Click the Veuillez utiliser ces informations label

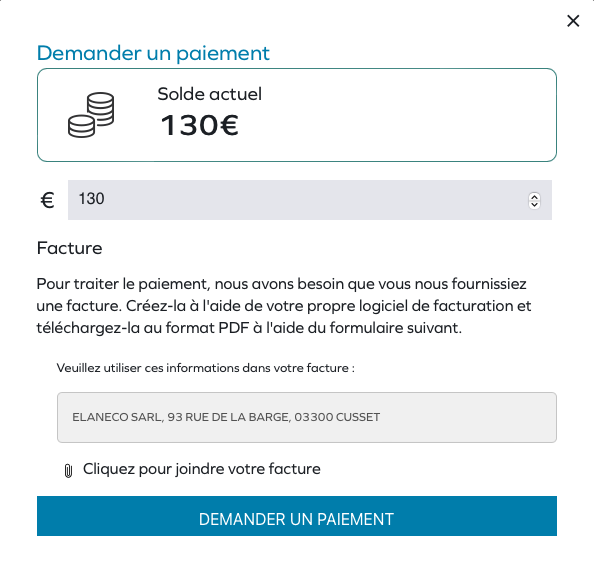click(206, 368)
